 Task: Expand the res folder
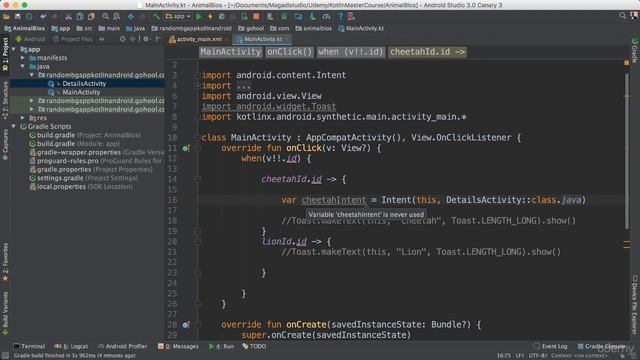tap(23, 118)
